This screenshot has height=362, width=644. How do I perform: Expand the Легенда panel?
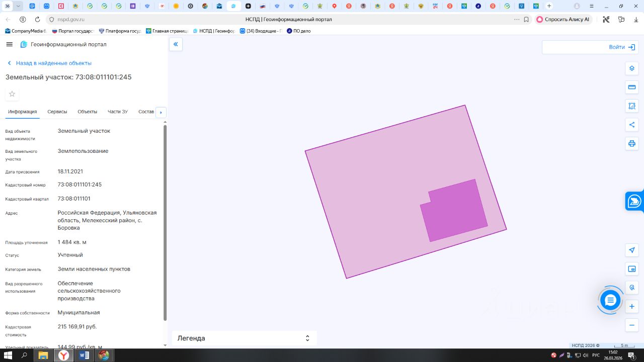point(307,338)
